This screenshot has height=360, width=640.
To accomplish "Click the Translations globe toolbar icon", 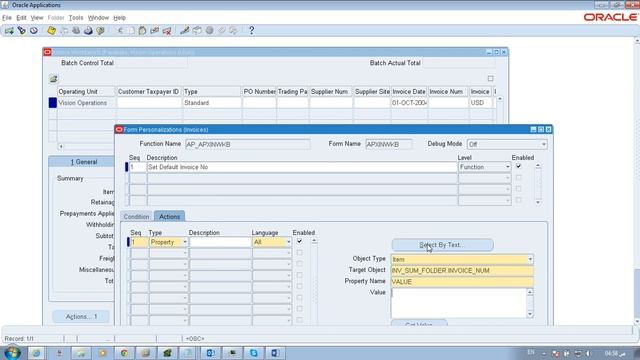I will coord(209,31).
